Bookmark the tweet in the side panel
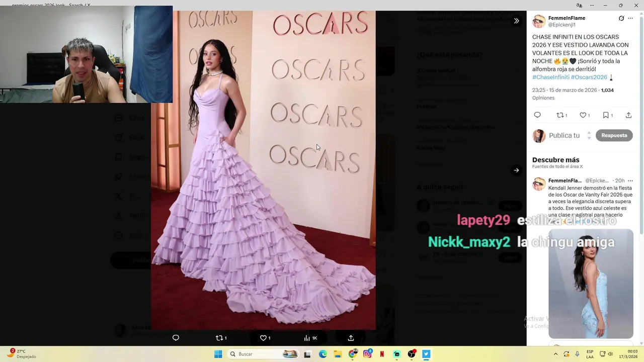Screen dimensions: 644x362 tap(606, 115)
